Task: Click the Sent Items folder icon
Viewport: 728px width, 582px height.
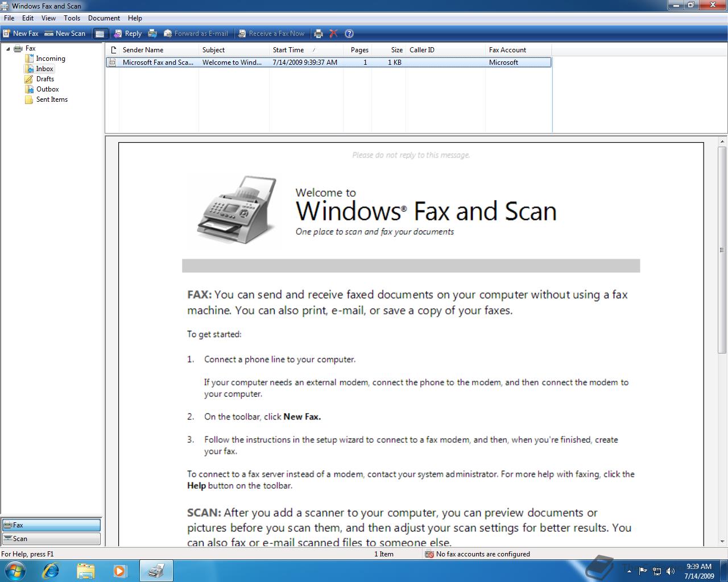Action: [29, 99]
